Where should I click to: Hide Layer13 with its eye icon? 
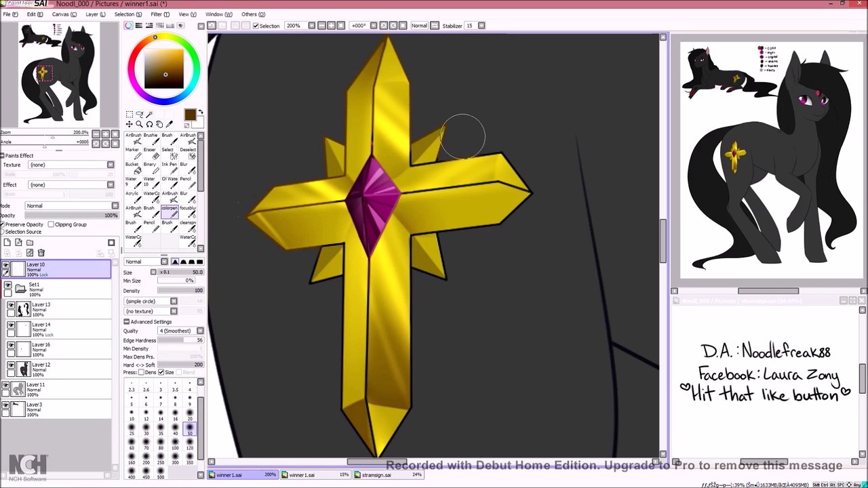point(11,305)
